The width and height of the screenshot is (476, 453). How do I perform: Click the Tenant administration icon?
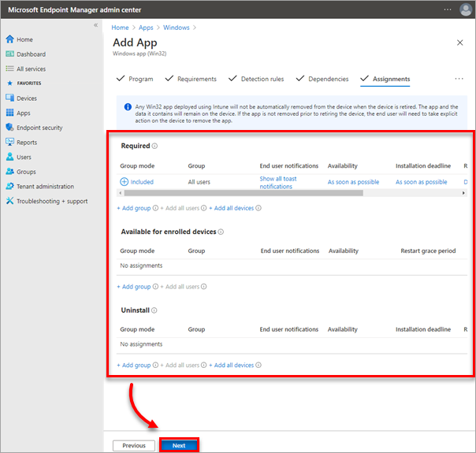click(x=10, y=187)
